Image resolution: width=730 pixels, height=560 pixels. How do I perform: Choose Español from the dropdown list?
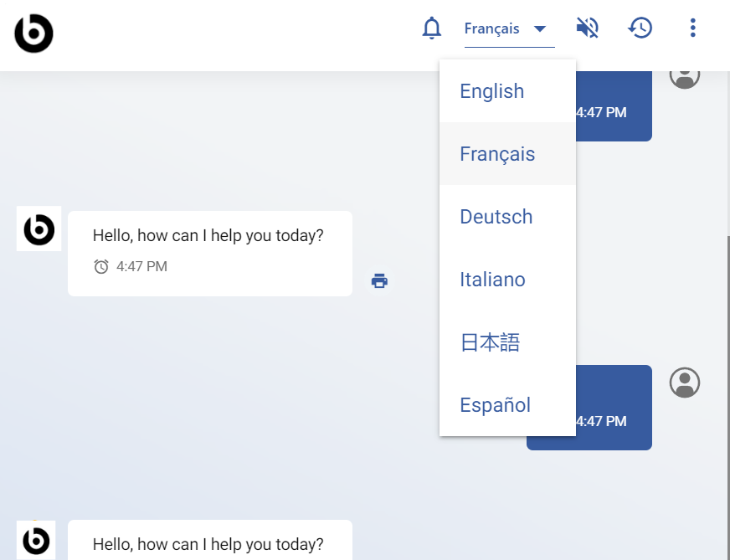496,405
